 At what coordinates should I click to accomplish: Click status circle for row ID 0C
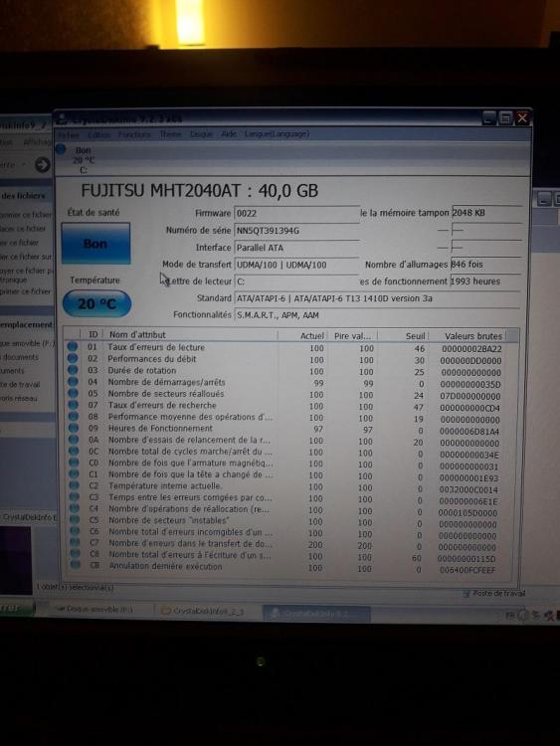[74, 451]
